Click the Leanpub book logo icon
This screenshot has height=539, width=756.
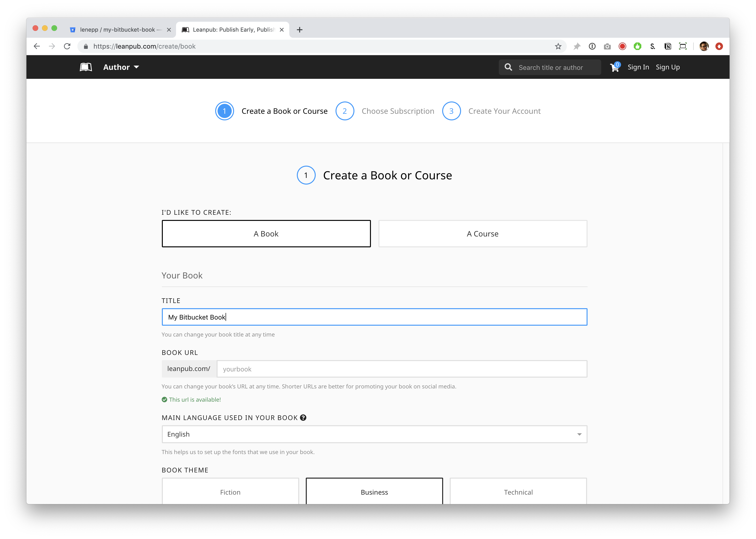coord(86,67)
